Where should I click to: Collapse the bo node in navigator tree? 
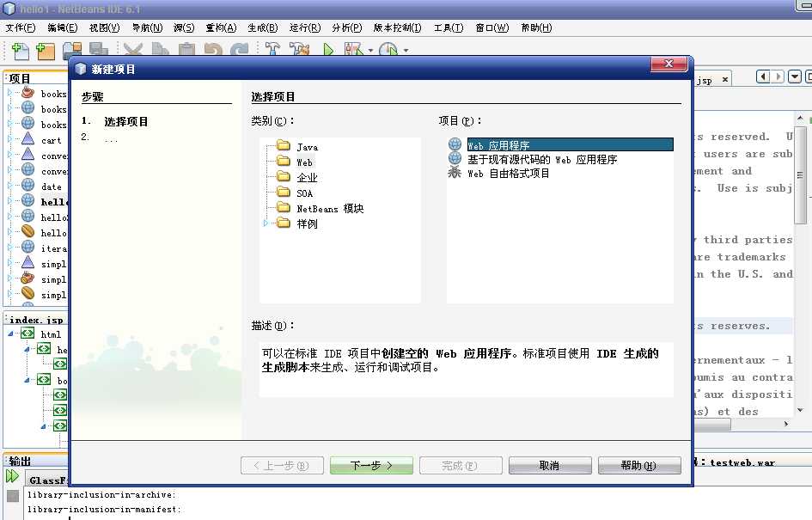click(27, 381)
